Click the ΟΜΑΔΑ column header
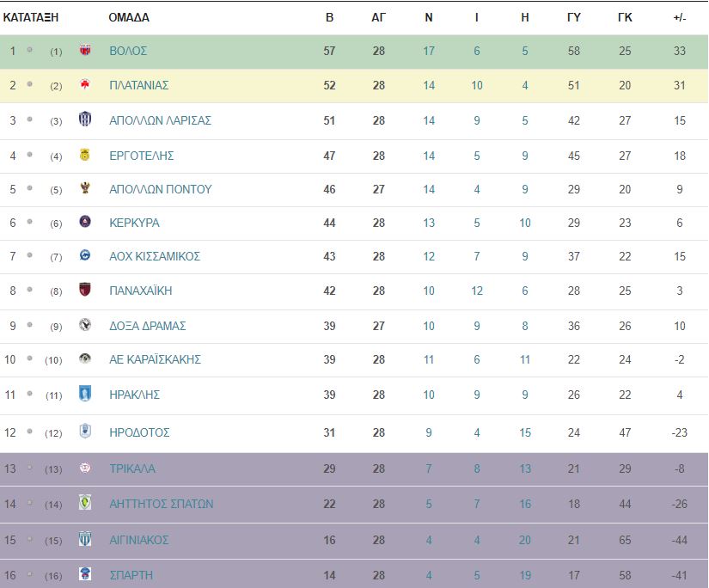 pyautogui.click(x=129, y=17)
